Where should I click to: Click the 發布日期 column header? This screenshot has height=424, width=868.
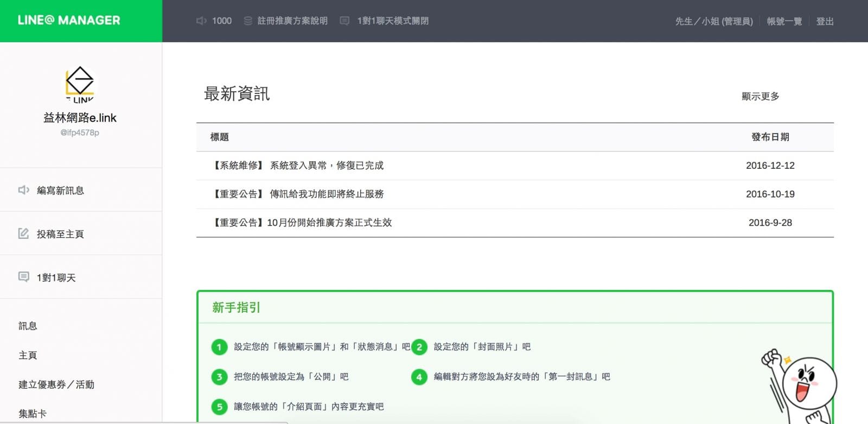[x=770, y=137]
